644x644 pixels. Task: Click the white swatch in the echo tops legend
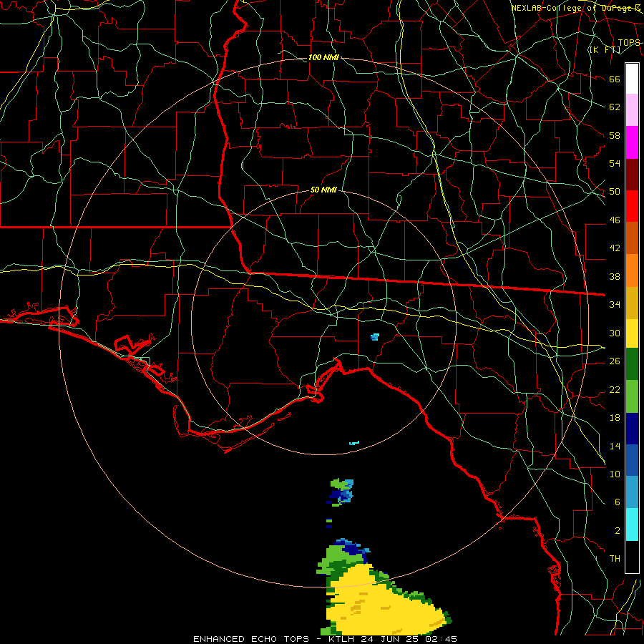(x=632, y=79)
